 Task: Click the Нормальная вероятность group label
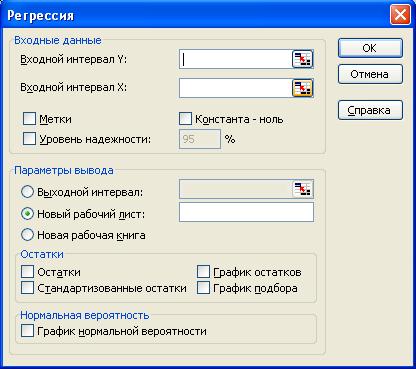tap(85, 315)
